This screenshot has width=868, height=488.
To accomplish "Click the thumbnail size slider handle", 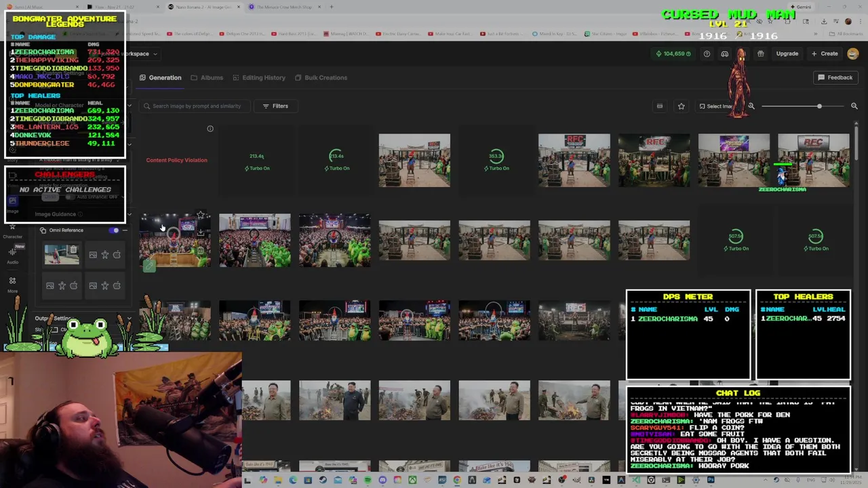I will point(819,106).
